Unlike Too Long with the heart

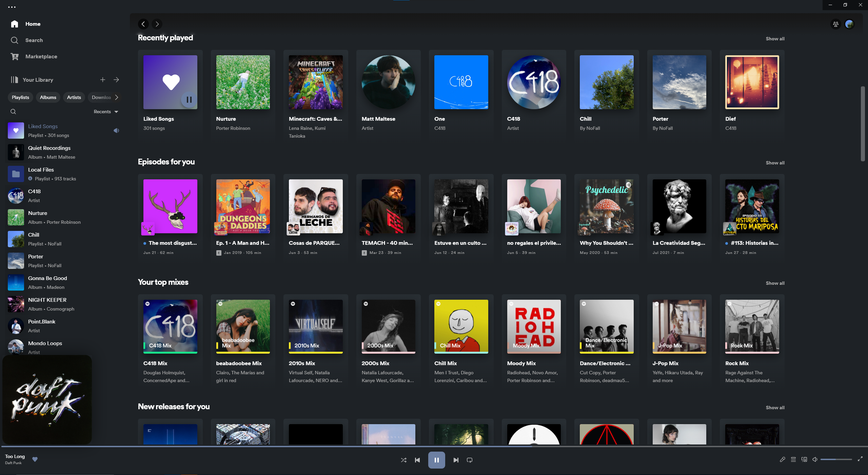35,459
